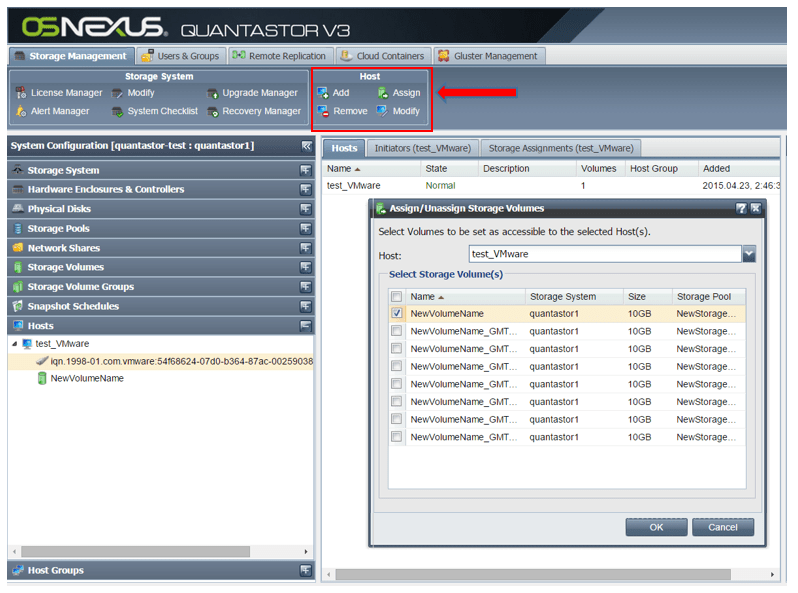
Task: Open the Initiators (test_VMware) tab
Action: 422,148
